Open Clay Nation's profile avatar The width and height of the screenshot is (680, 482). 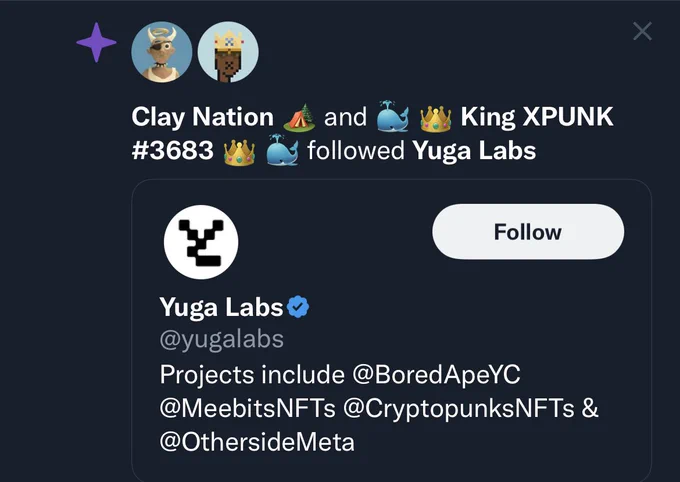pyautogui.click(x=162, y=52)
